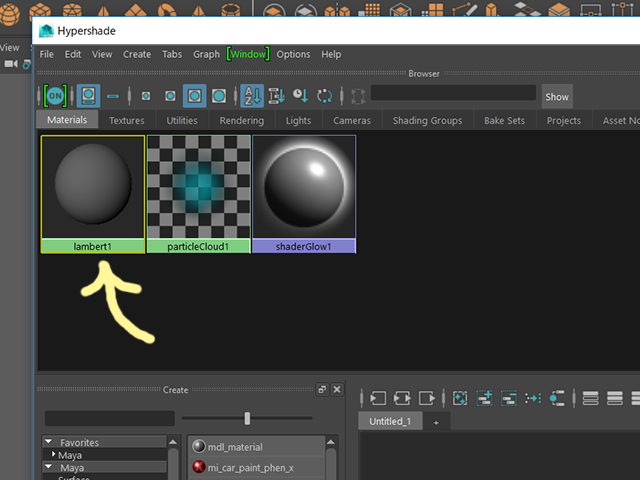Sort Browser items by name A–Z
This screenshot has width=640, height=480.
252,96
